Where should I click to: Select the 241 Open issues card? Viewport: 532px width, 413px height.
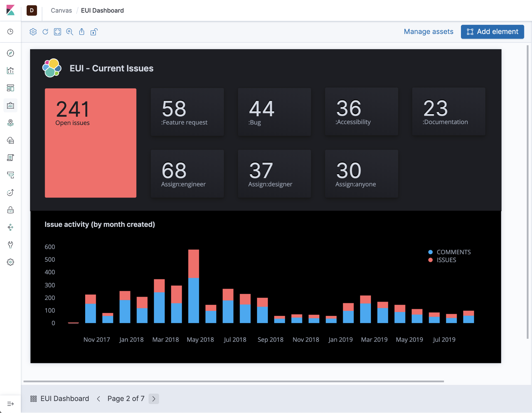(90, 143)
